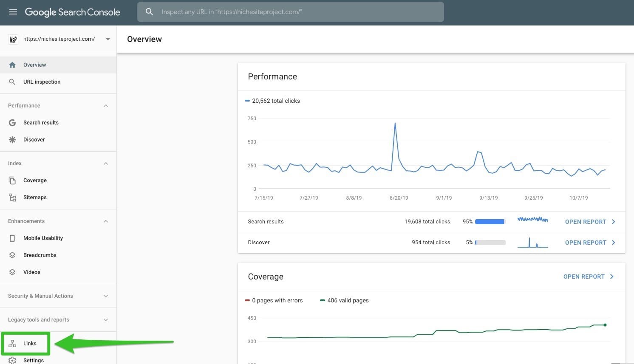Click the Discover sparkline chart

pos(533,243)
